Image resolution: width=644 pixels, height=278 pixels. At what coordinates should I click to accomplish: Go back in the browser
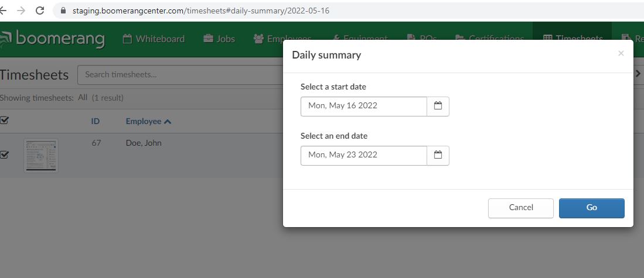click(5, 11)
